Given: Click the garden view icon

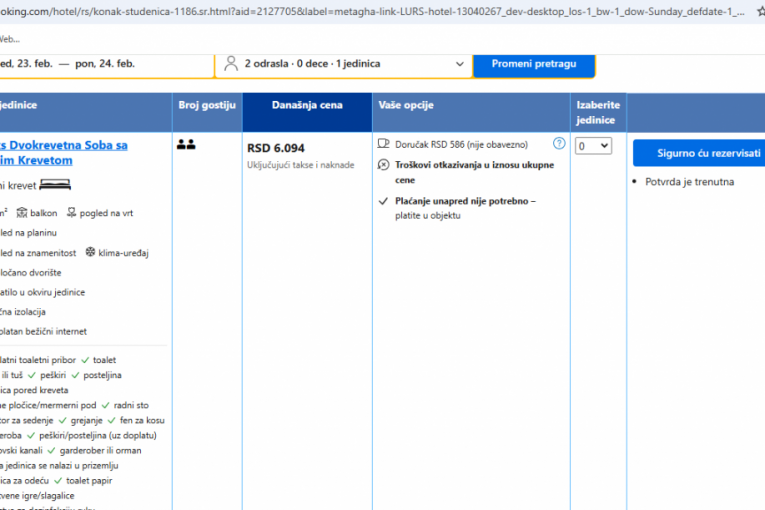Looking at the screenshot, I should coord(72,212).
